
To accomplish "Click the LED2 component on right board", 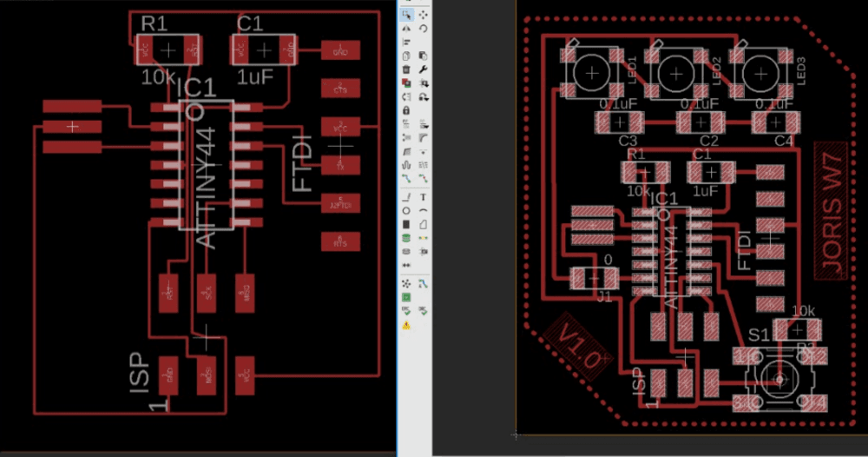I will pyautogui.click(x=676, y=73).
